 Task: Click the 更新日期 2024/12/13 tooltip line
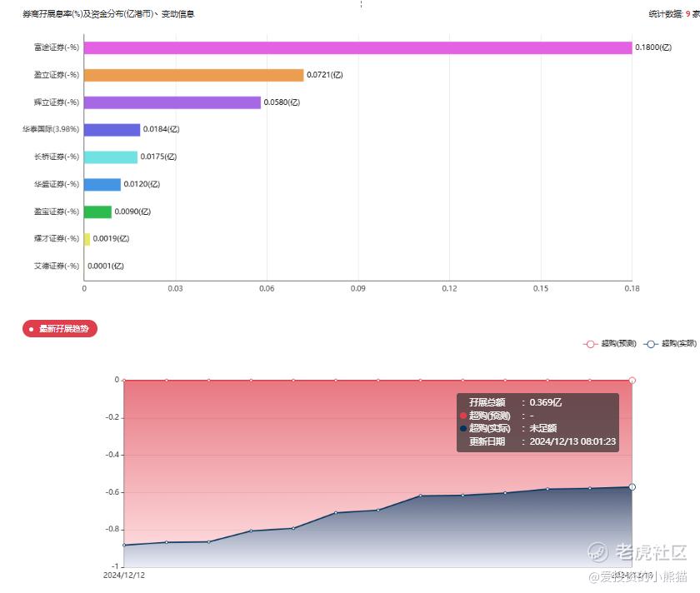point(542,441)
